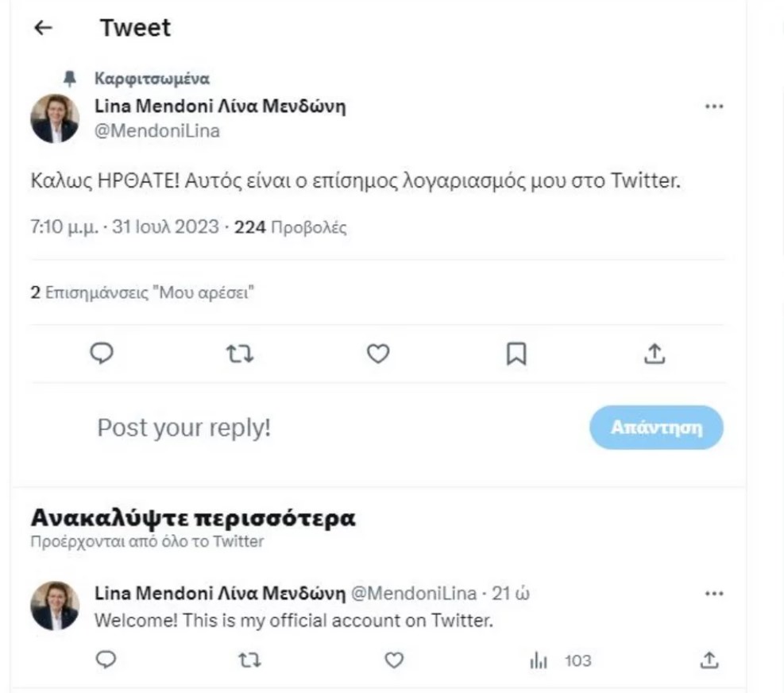784x693 pixels.
Task: Open the reply composer via the comment icon
Action: click(x=102, y=354)
